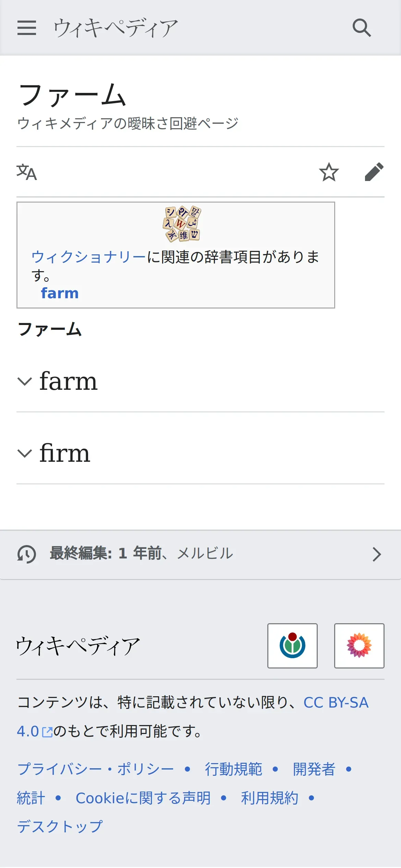This screenshot has width=401, height=868.
Task: Click the search magnifier icon
Action: 362,28
